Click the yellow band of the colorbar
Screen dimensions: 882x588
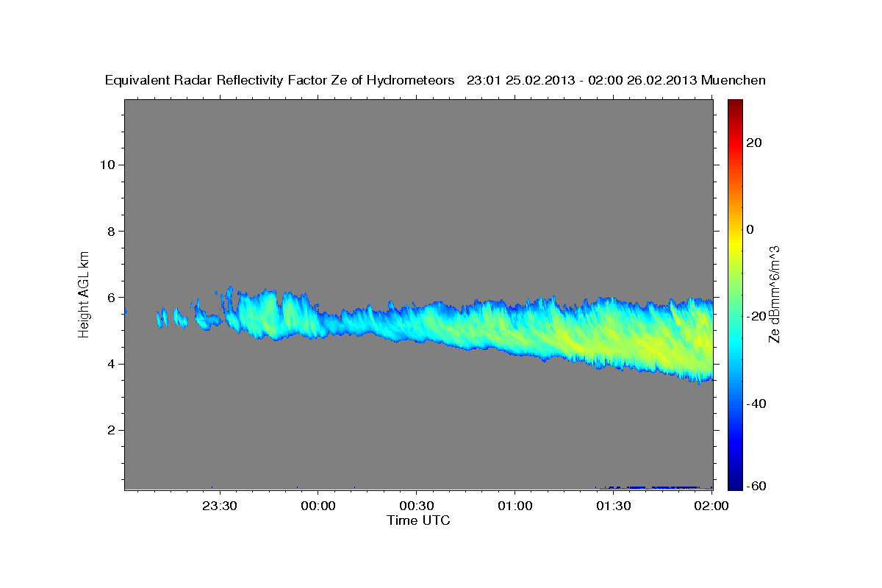pyautogui.click(x=735, y=243)
